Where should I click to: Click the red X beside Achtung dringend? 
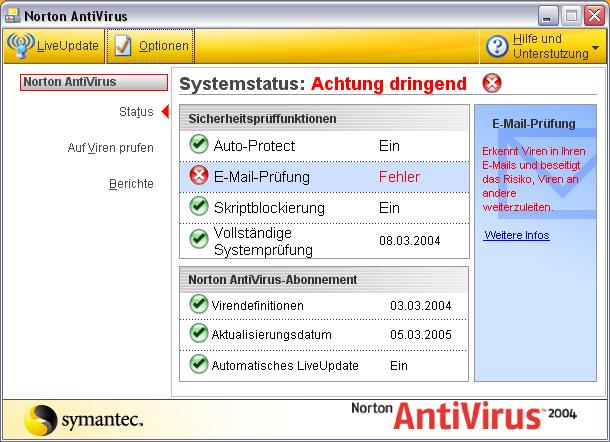[492, 83]
